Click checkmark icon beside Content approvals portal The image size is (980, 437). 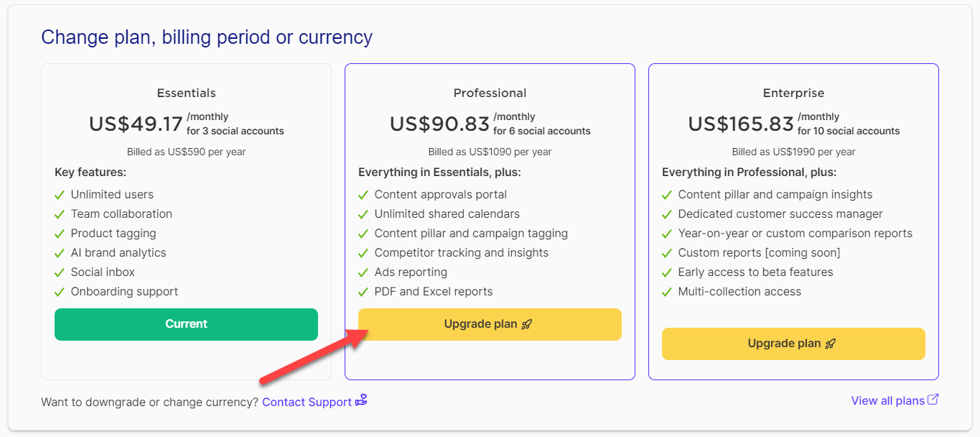363,195
